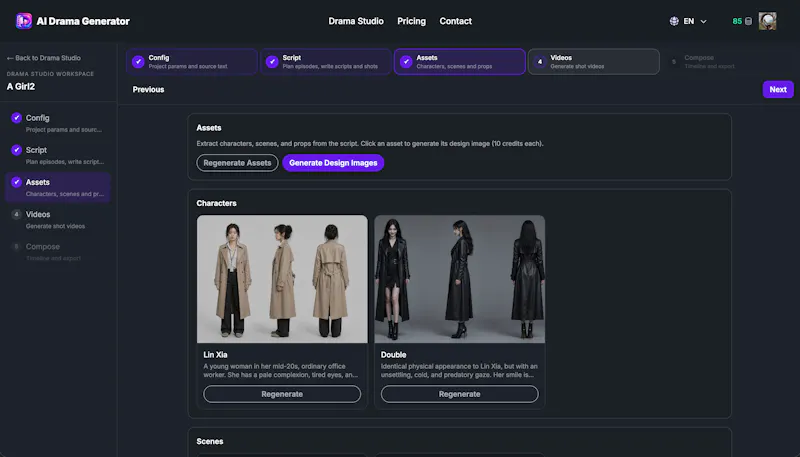The width and height of the screenshot is (800, 457).
Task: Click the globe language icon
Action: click(674, 21)
